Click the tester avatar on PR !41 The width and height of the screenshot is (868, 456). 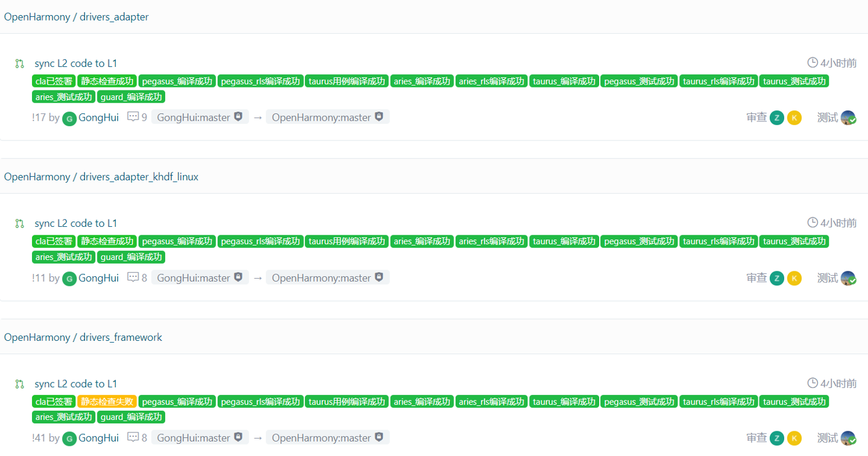click(848, 439)
